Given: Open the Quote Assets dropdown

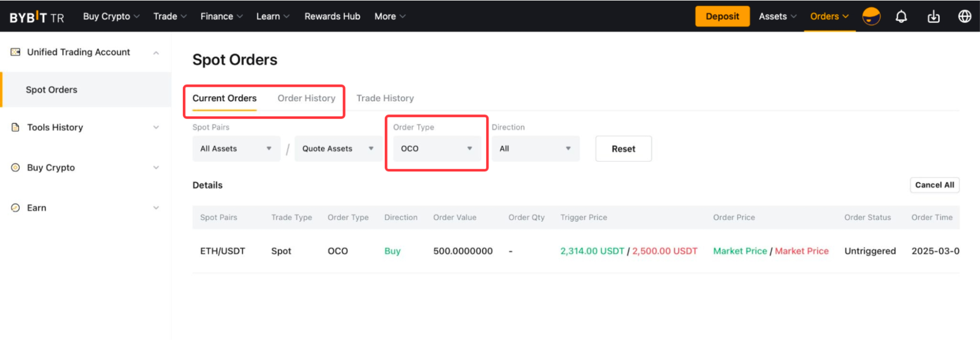Looking at the screenshot, I should 338,149.
